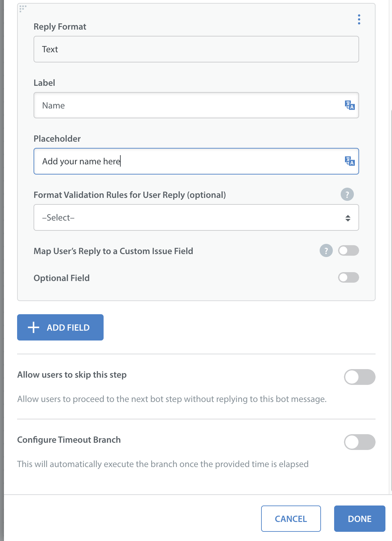The width and height of the screenshot is (392, 541).
Task: Enable Allow users to skip this step
Action: (359, 377)
